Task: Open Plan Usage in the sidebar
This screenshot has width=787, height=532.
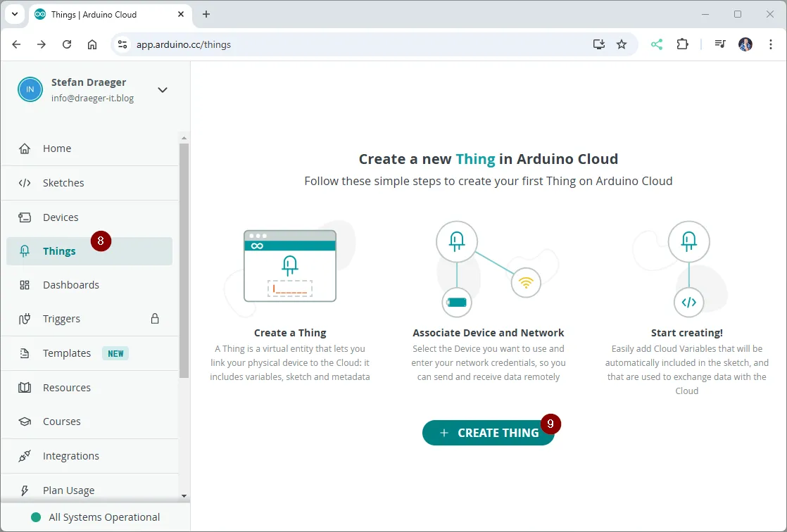Action: [x=68, y=490]
